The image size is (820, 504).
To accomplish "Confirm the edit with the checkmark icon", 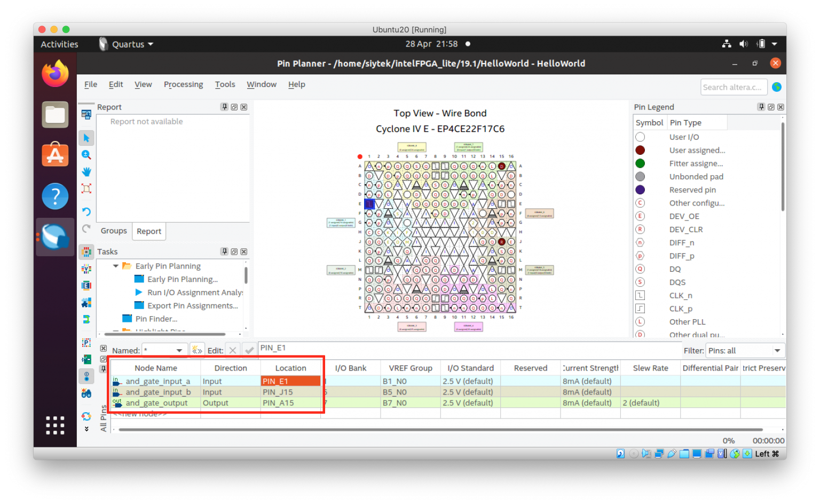I will click(x=249, y=350).
